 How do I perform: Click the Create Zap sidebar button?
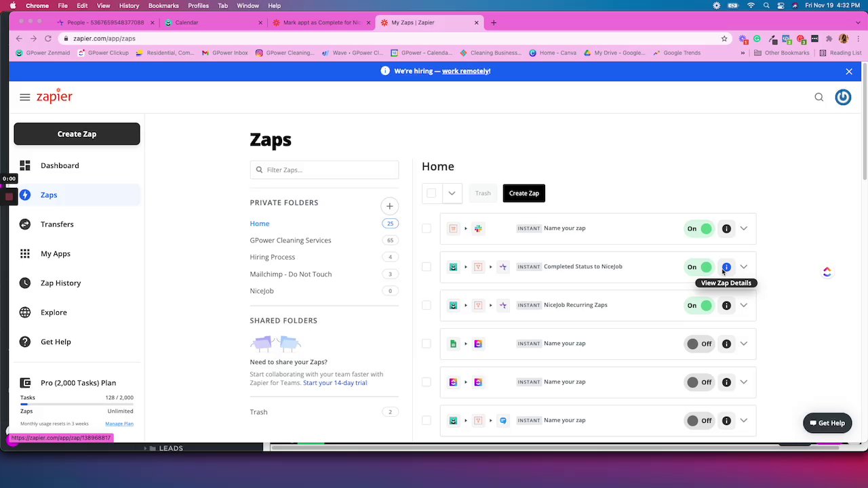click(77, 134)
